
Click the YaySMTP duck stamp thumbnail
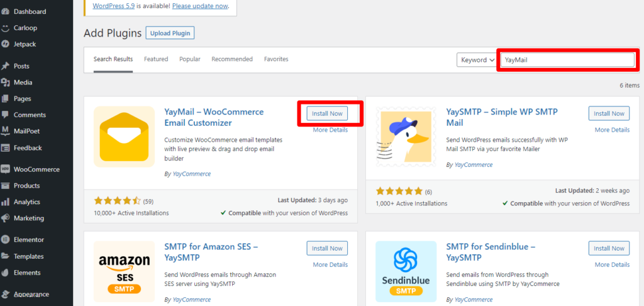(406, 137)
